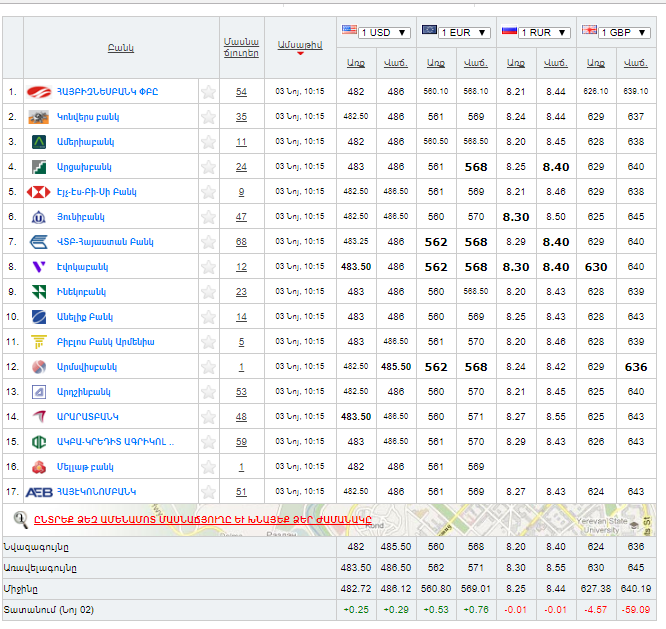Open the 1 GBP currency dropdown
Viewport: 666px width, 629px height.
624,33
